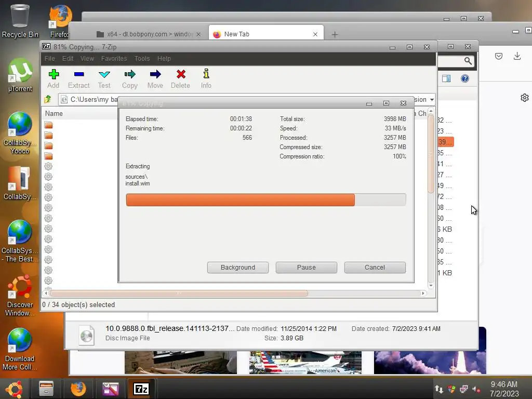Click the 7-Zip horizontal scrollbar thumb
This screenshot has height=399, width=532.
click(x=179, y=293)
